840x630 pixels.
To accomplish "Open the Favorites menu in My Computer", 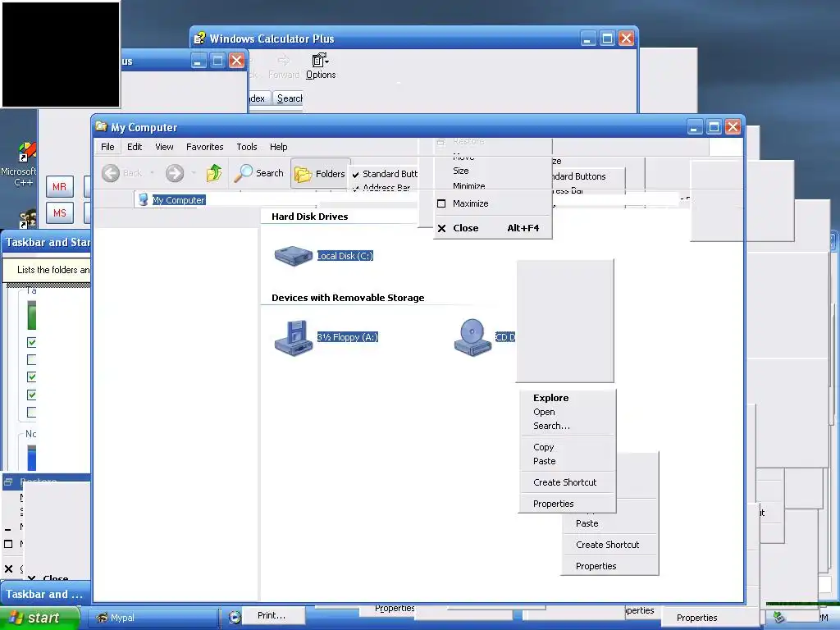I will 204,147.
